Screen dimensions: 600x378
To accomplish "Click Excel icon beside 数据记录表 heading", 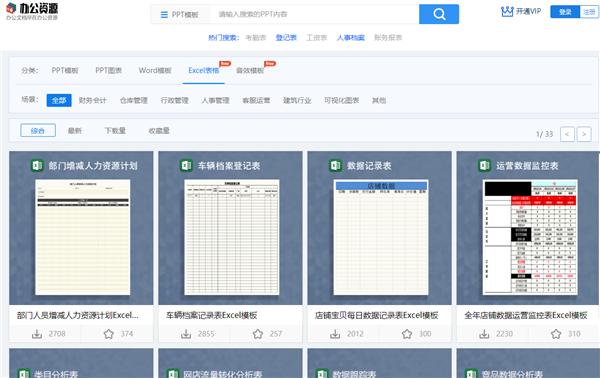I will point(336,166).
